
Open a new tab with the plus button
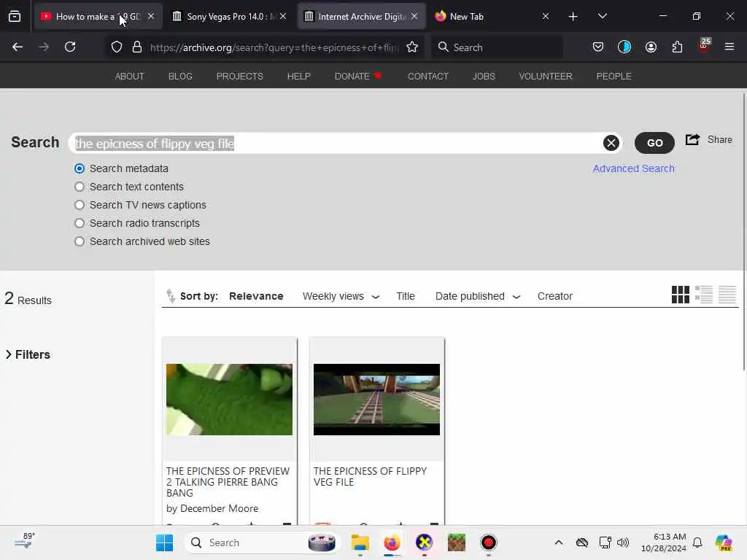click(573, 17)
